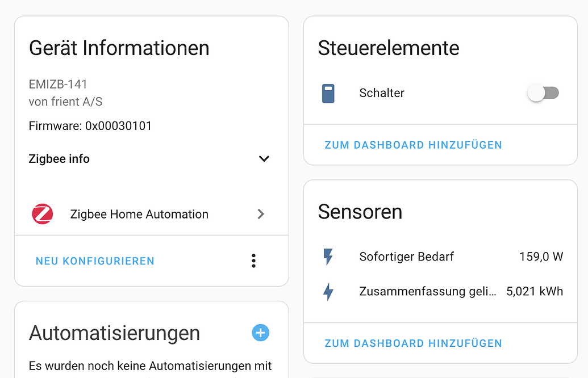Click the lightning icon beside Zusammenfassung geliefert
This screenshot has height=378, width=588.
[330, 291]
